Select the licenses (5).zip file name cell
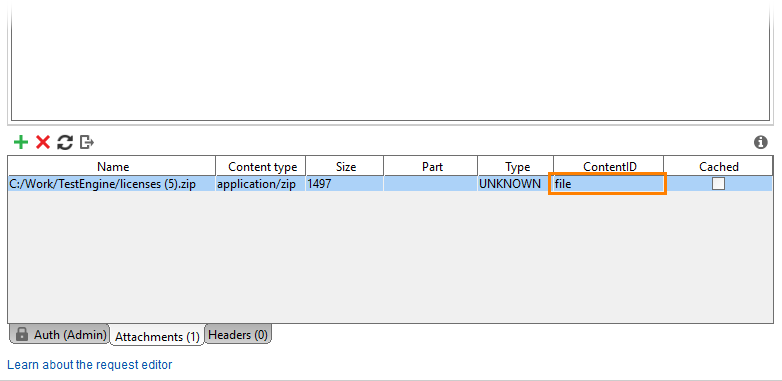 (x=112, y=184)
